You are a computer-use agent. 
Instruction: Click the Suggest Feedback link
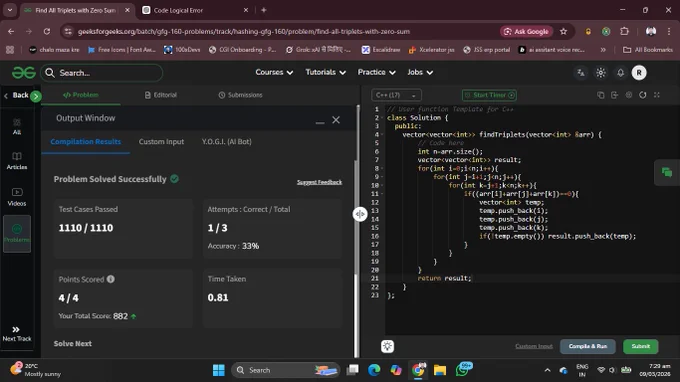tap(319, 182)
